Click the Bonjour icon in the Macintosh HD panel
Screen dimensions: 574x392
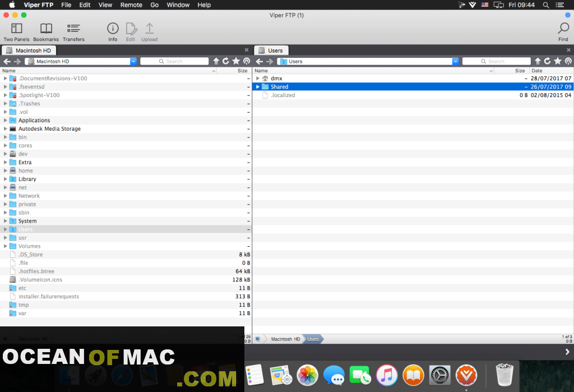[247, 61]
